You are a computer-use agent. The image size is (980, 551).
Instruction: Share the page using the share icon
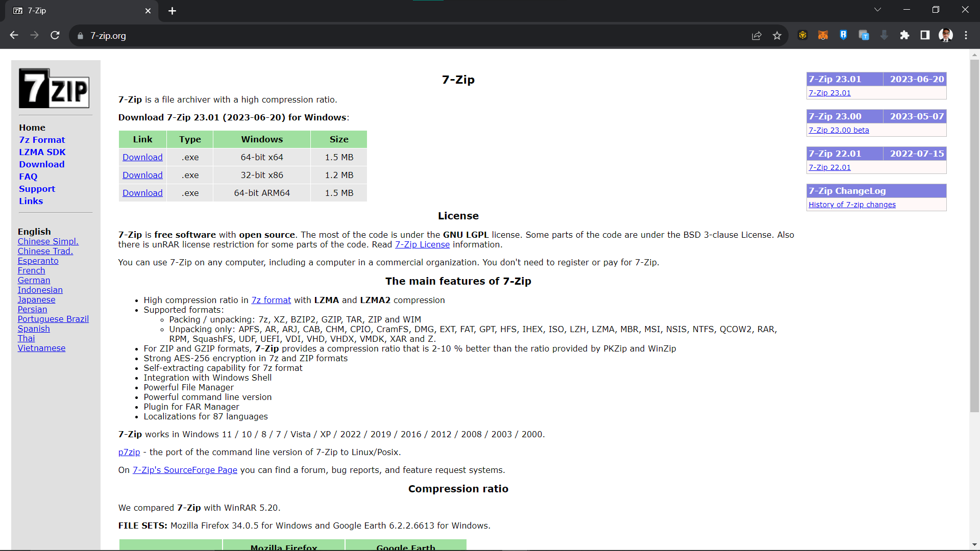(757, 35)
